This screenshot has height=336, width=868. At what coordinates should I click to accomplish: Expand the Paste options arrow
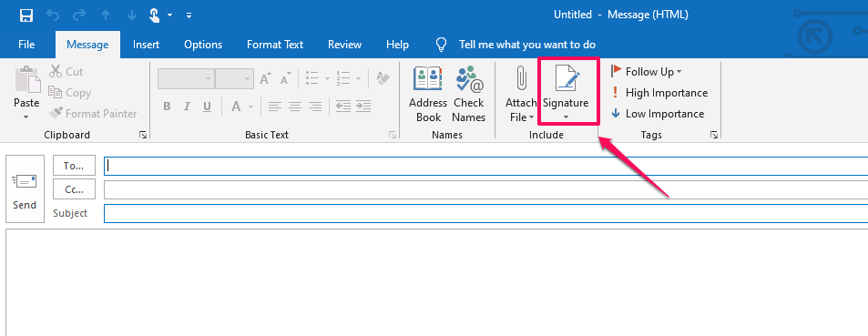click(x=26, y=117)
